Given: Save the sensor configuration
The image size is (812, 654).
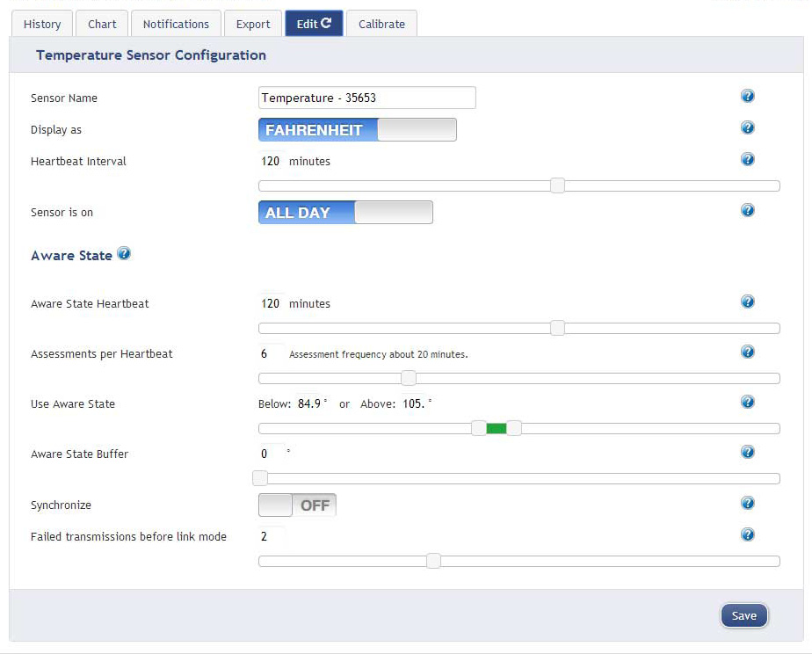Looking at the screenshot, I should tap(744, 615).
